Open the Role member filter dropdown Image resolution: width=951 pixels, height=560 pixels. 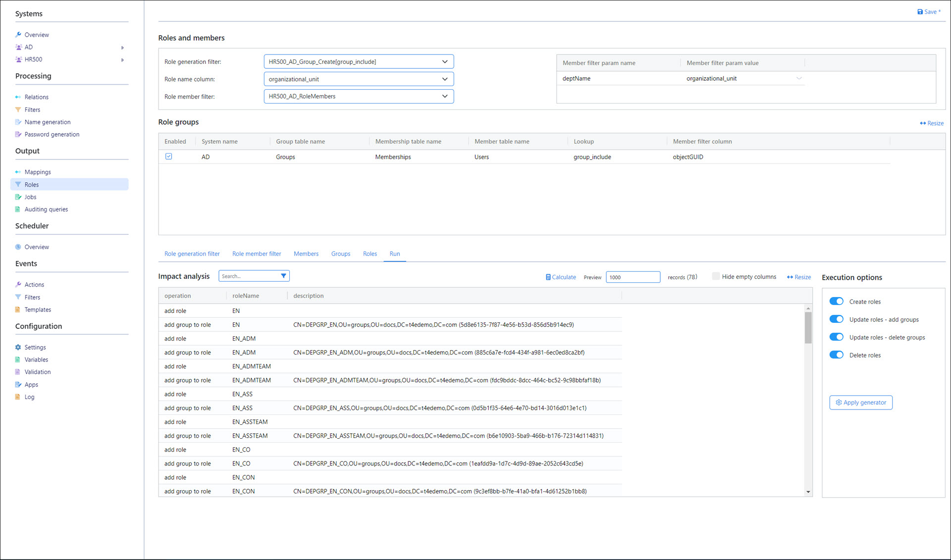coord(444,97)
